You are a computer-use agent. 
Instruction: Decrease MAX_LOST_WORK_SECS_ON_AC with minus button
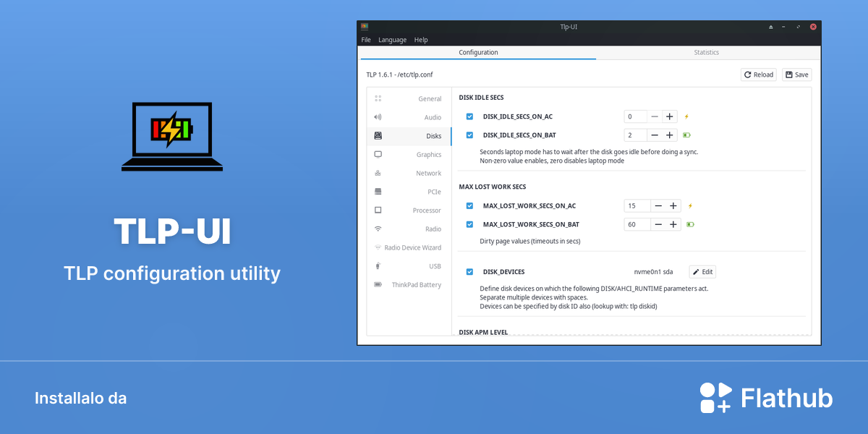658,205
